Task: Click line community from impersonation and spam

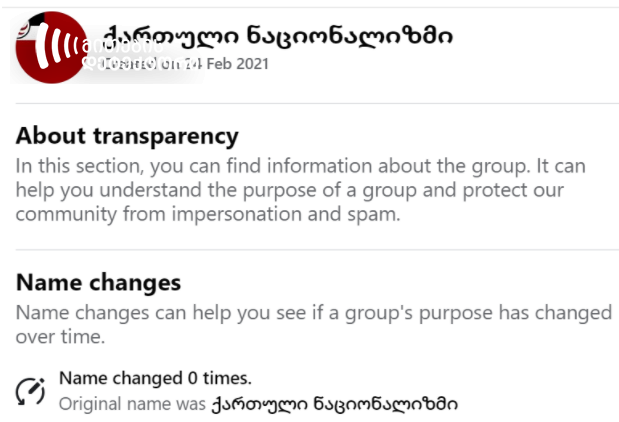Action: (208, 214)
